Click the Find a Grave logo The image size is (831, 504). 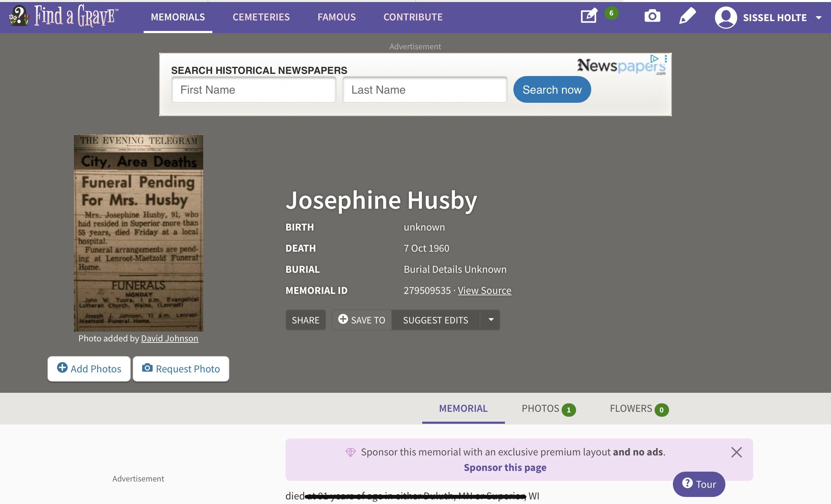[63, 16]
